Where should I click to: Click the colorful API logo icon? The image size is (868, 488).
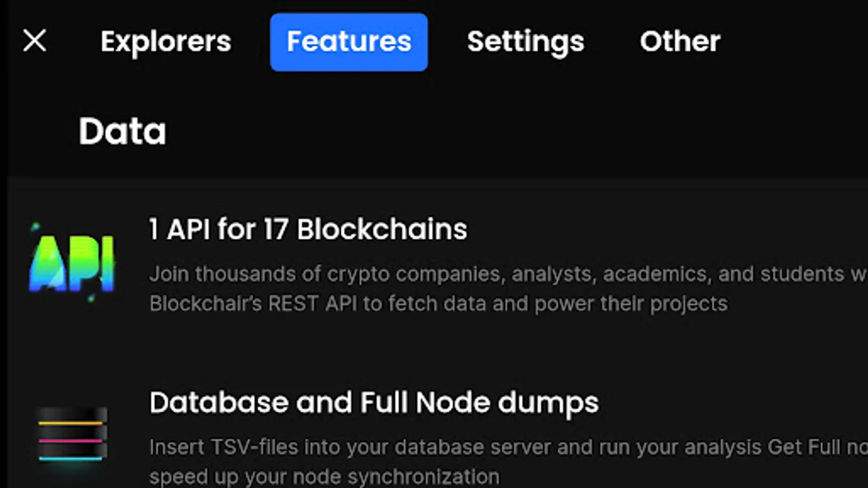[72, 264]
